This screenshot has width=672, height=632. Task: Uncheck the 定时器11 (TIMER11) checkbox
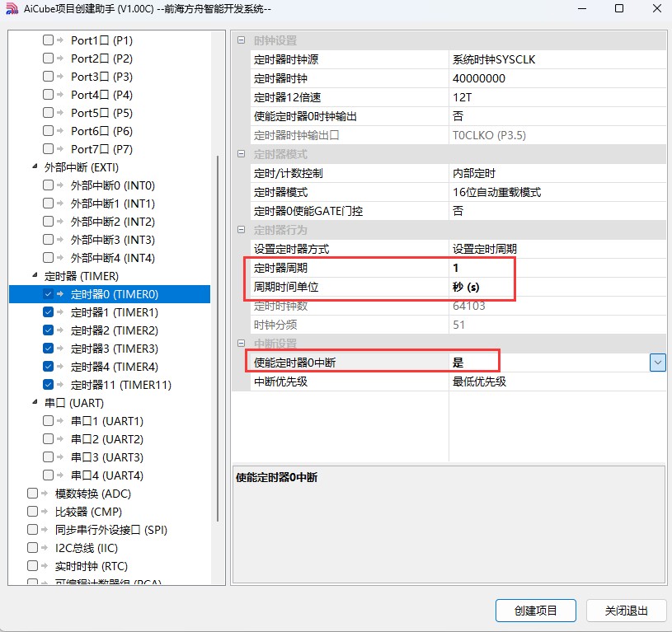(48, 385)
